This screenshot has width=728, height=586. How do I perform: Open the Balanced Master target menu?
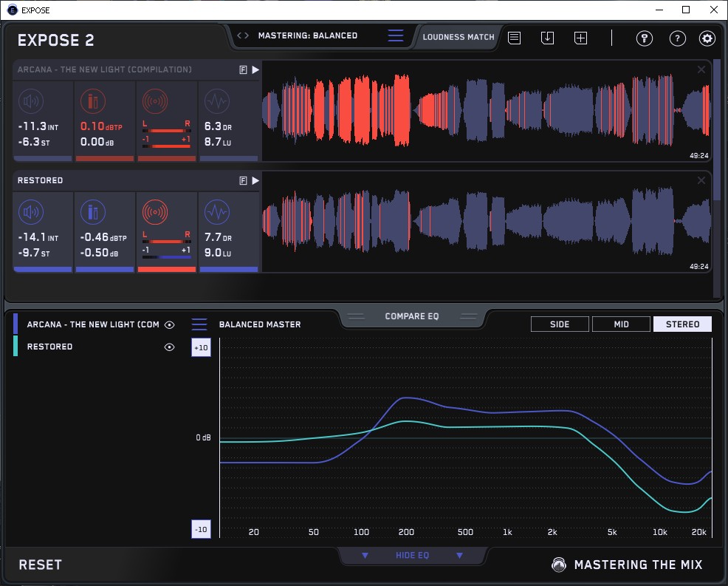pos(199,324)
